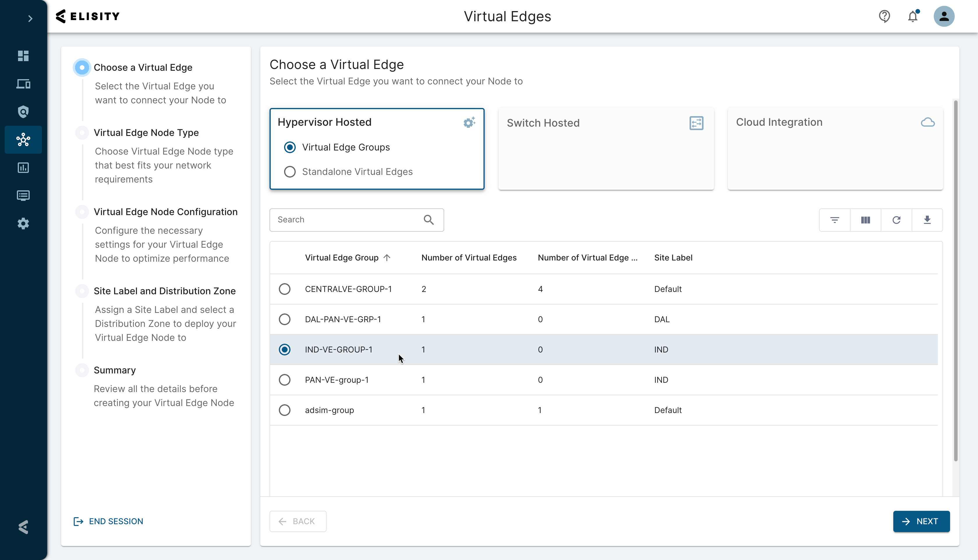The height and width of the screenshot is (560, 978).
Task: Sort by Virtual Edge Group column arrow
Action: click(x=387, y=258)
